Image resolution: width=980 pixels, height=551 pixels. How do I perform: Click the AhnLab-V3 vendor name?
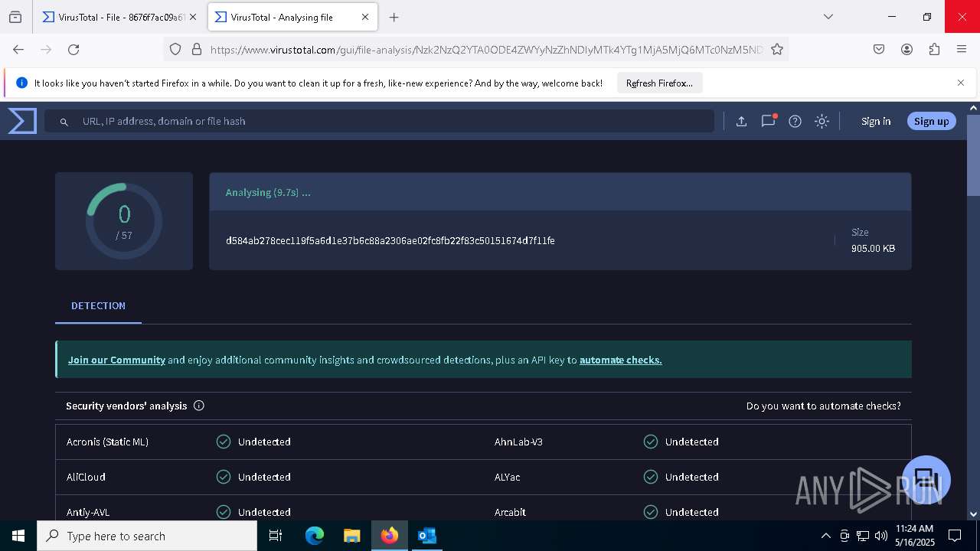518,442
